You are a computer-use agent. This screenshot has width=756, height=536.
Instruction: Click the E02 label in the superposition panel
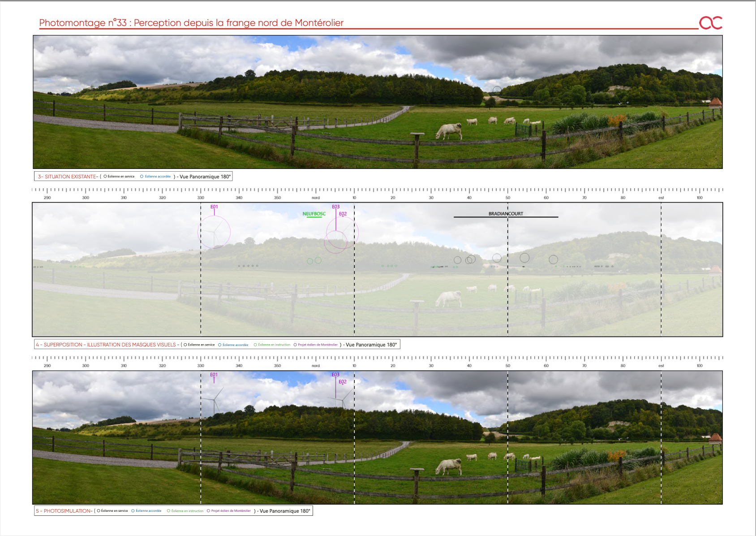[343, 214]
